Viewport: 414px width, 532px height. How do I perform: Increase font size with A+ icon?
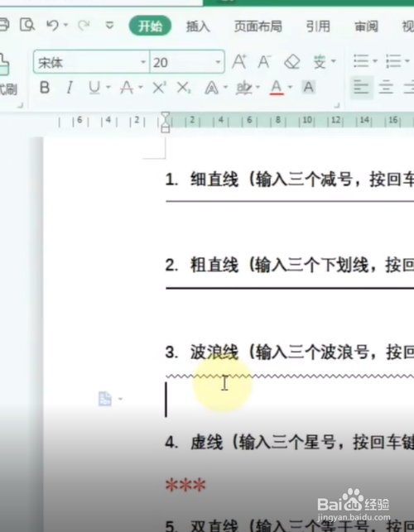tap(239, 62)
